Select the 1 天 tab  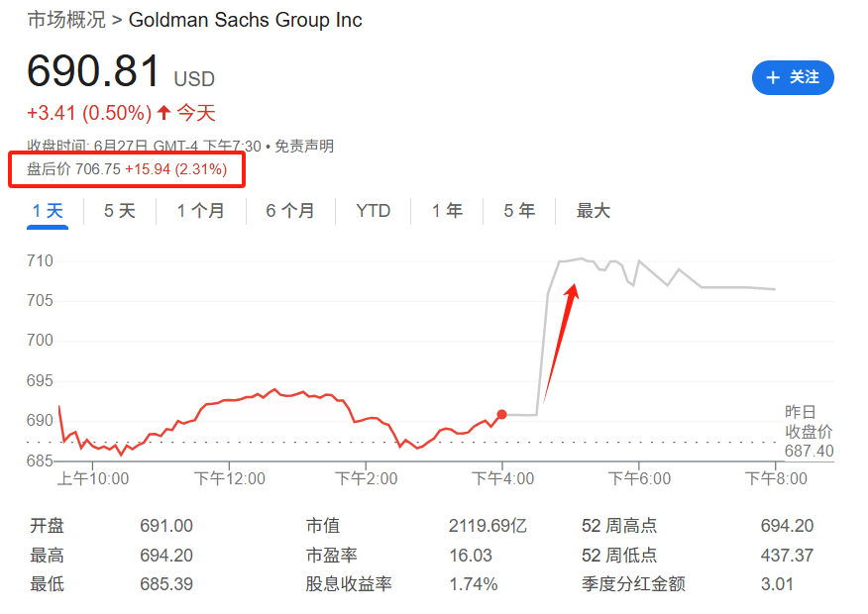48,211
